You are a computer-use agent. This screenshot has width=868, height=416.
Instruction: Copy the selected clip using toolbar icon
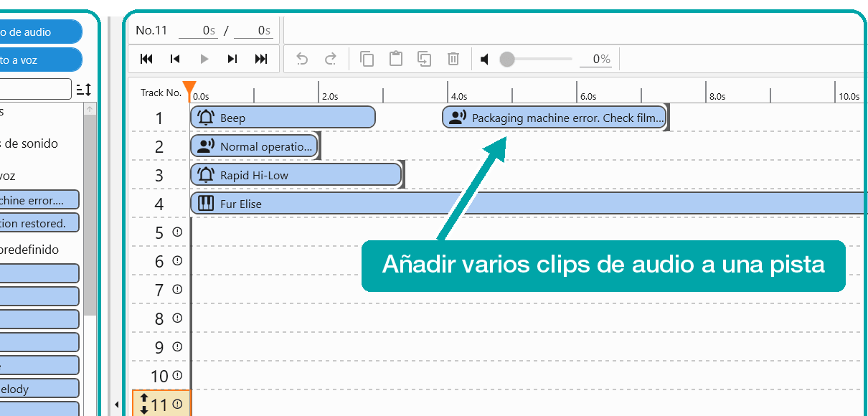[367, 59]
